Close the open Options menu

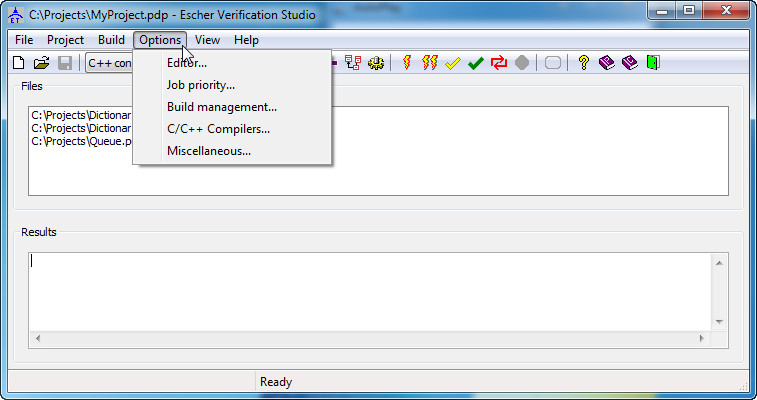click(160, 40)
